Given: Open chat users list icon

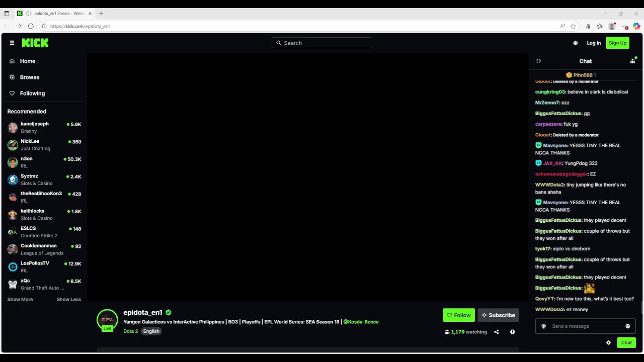Looking at the screenshot, I should point(632,61).
